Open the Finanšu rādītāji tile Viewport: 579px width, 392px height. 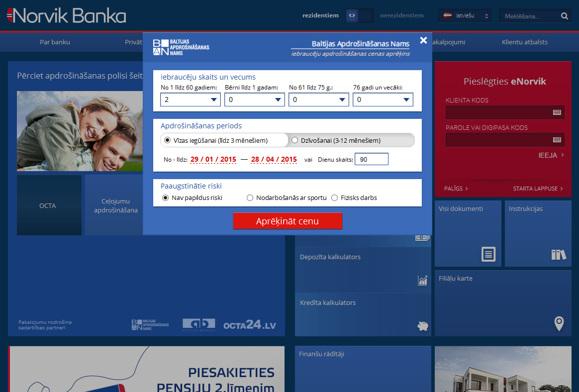tap(363, 369)
